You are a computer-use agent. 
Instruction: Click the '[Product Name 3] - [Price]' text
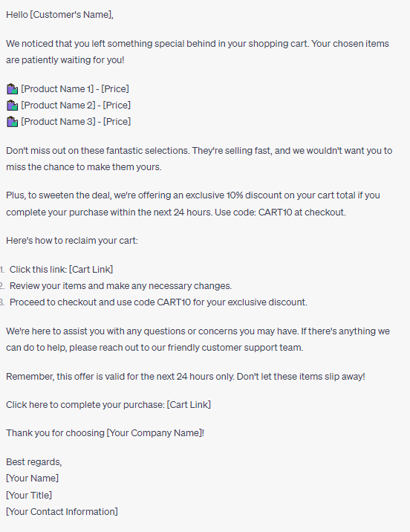[x=76, y=121]
